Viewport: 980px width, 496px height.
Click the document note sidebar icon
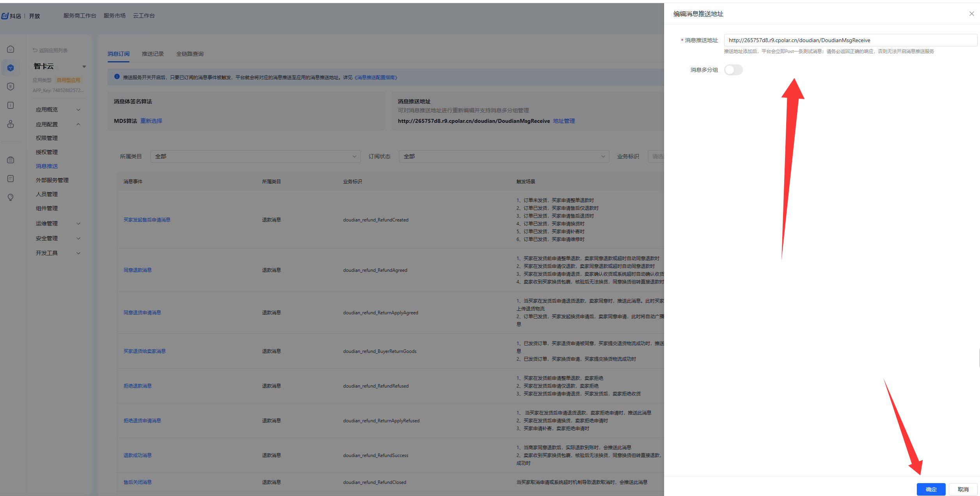pyautogui.click(x=11, y=179)
